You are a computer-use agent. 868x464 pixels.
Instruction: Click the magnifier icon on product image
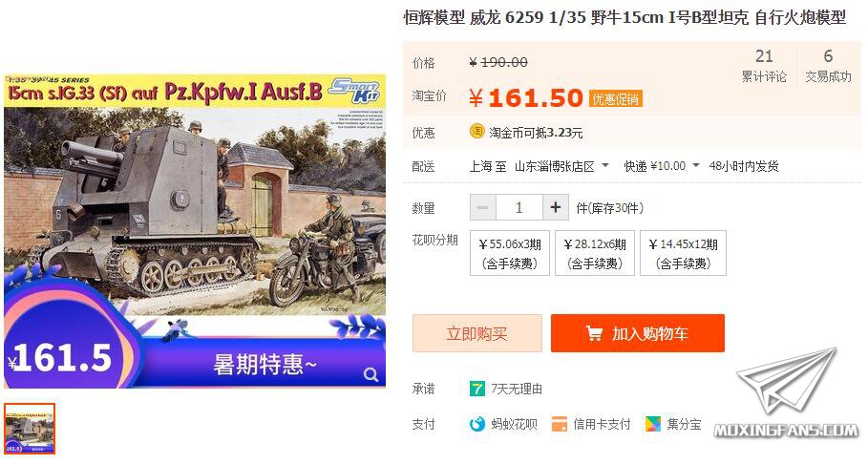click(370, 375)
